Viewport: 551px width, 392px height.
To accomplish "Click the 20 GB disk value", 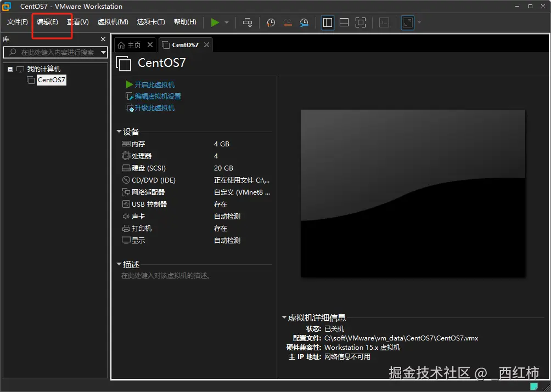I will tap(223, 168).
